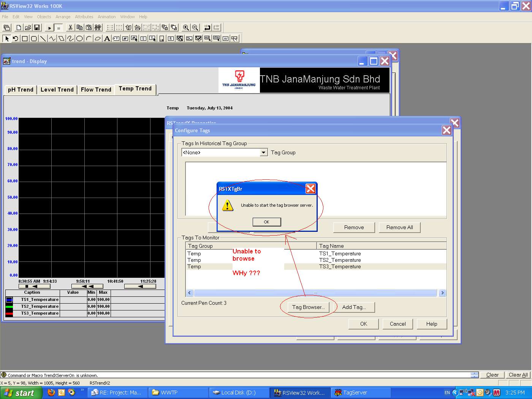Click the Tags To Monitor horizontal scrollbar

coord(315,293)
